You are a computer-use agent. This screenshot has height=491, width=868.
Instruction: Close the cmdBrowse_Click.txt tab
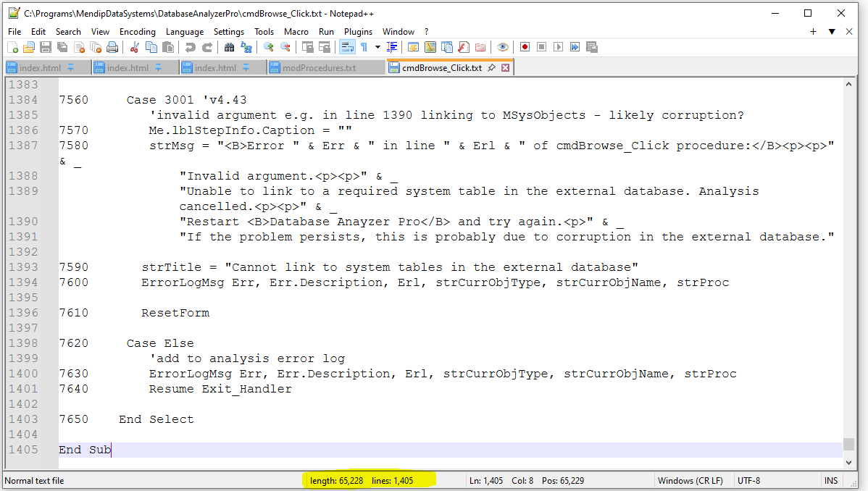click(x=506, y=67)
